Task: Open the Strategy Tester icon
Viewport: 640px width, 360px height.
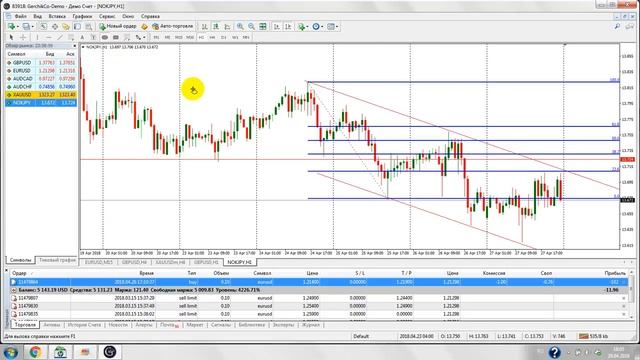Action: [89, 27]
